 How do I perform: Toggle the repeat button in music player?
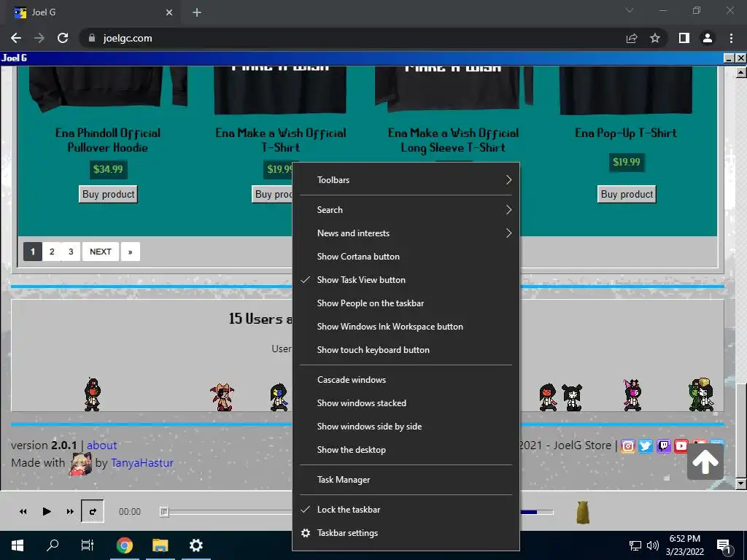[93, 511]
